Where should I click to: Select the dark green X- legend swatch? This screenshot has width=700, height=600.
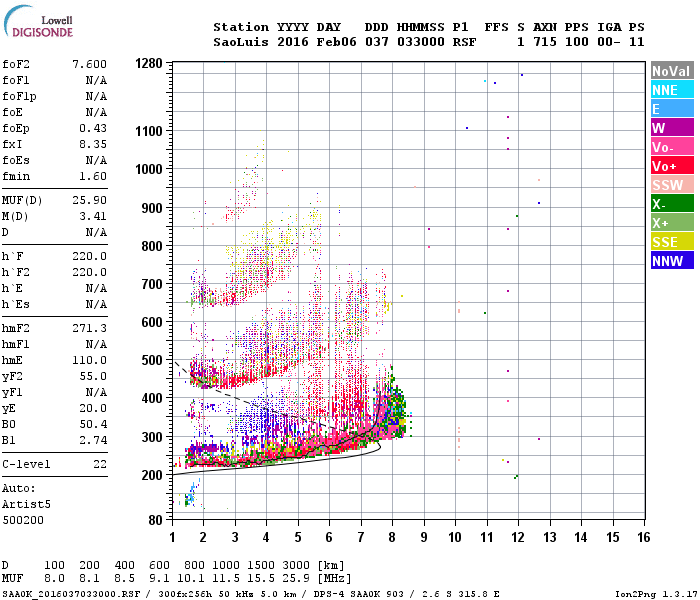(672, 204)
